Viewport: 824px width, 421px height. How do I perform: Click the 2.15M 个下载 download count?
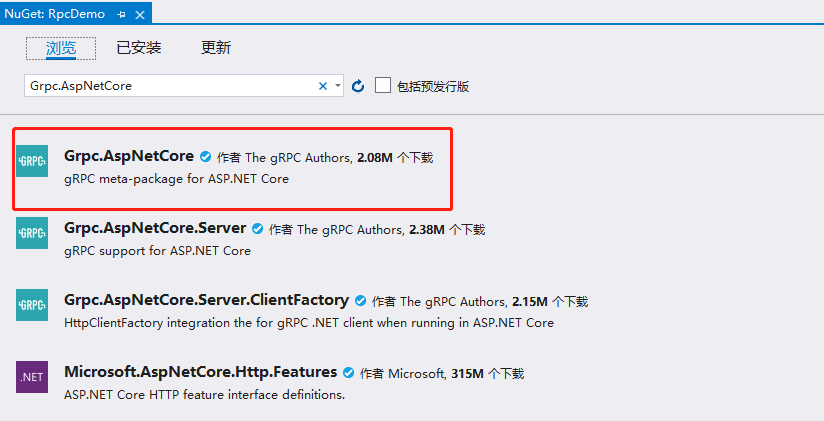[x=550, y=302]
